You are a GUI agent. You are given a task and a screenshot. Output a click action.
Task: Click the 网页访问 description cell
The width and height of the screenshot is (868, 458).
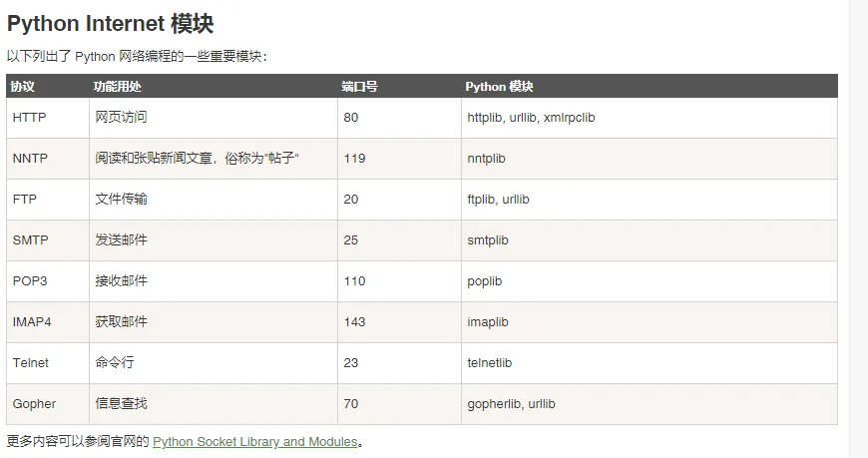pyautogui.click(x=121, y=118)
